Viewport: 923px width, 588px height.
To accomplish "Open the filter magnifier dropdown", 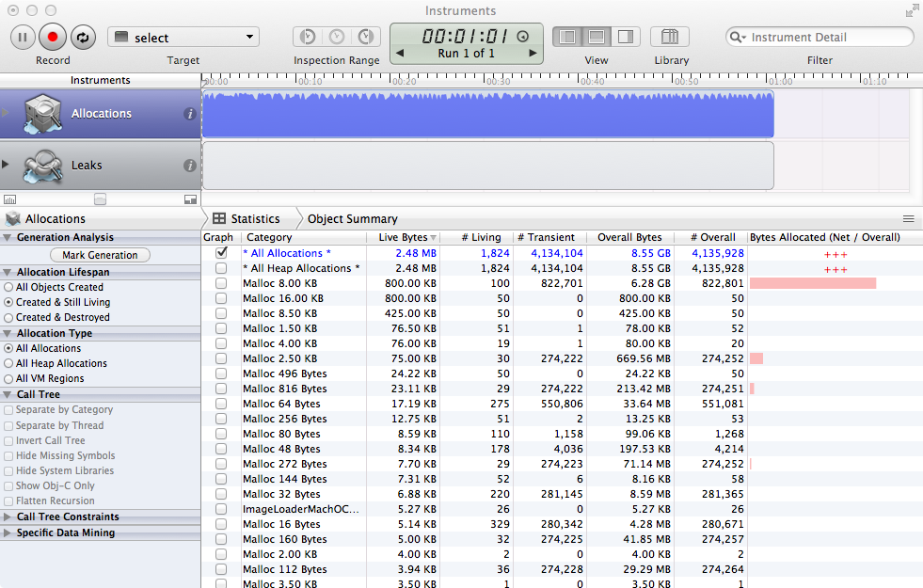I will 738,37.
